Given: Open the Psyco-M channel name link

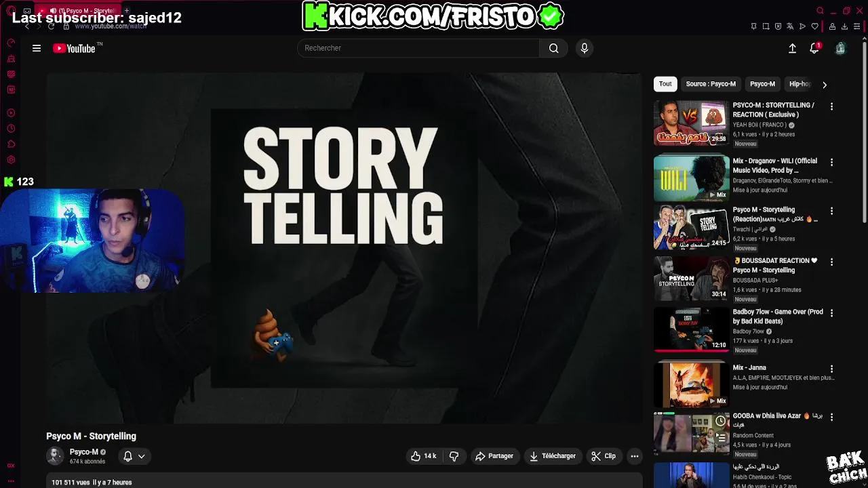Looking at the screenshot, I should click(x=84, y=452).
